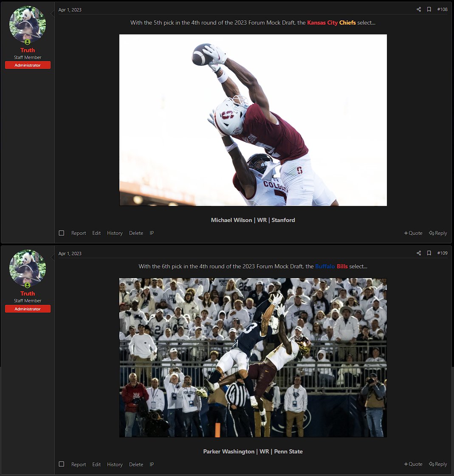Open permalink #108

click(x=442, y=9)
